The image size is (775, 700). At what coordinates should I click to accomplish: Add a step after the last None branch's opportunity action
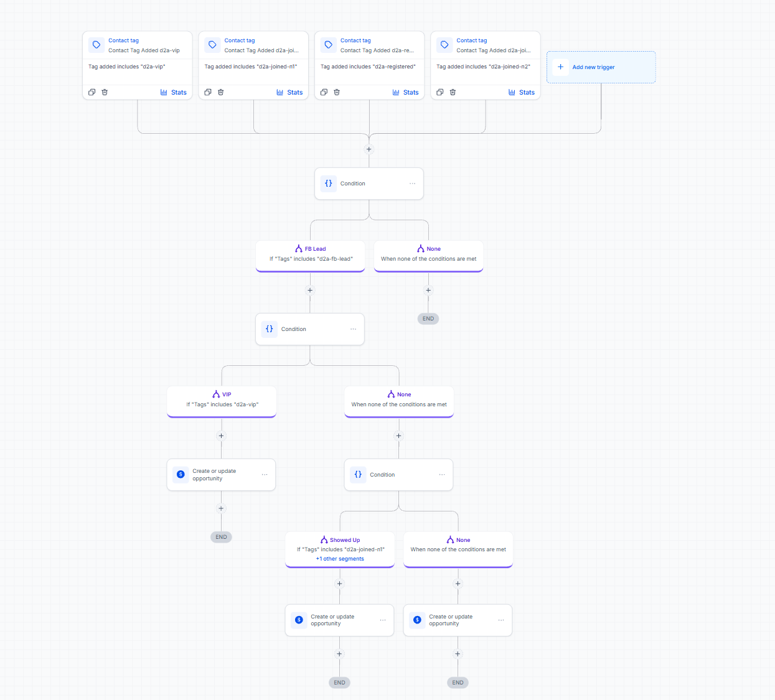click(458, 654)
